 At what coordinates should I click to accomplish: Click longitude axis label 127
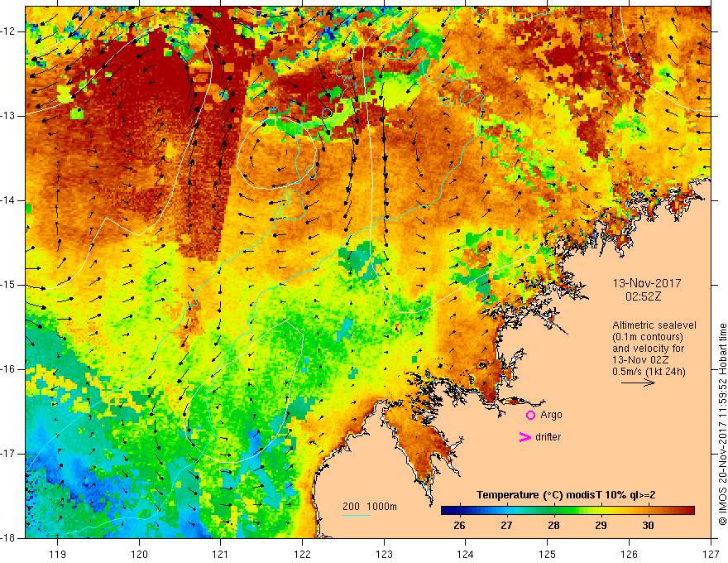[711, 554]
